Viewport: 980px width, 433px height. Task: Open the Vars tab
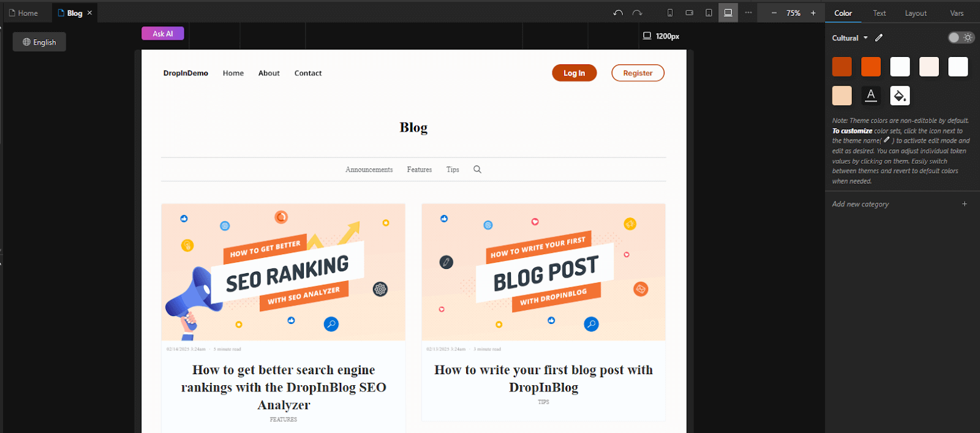956,13
